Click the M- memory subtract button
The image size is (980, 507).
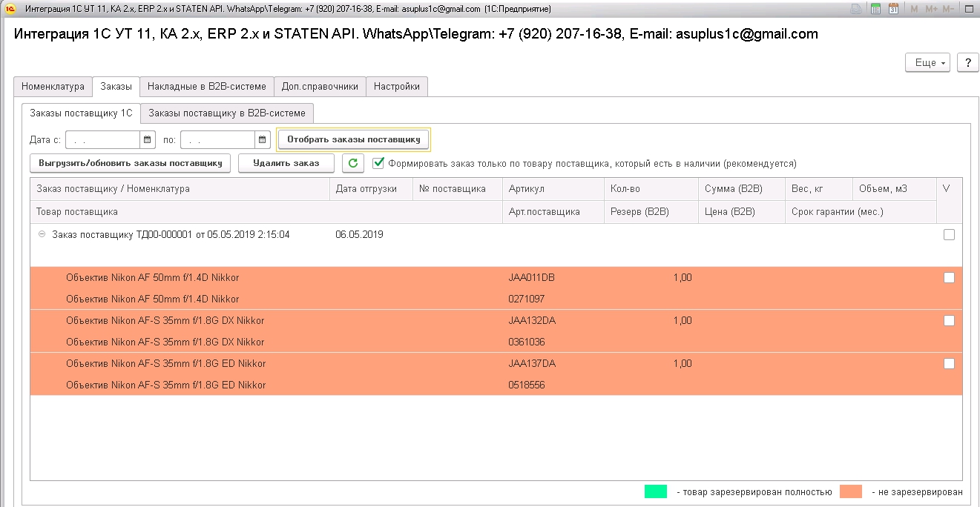948,9
